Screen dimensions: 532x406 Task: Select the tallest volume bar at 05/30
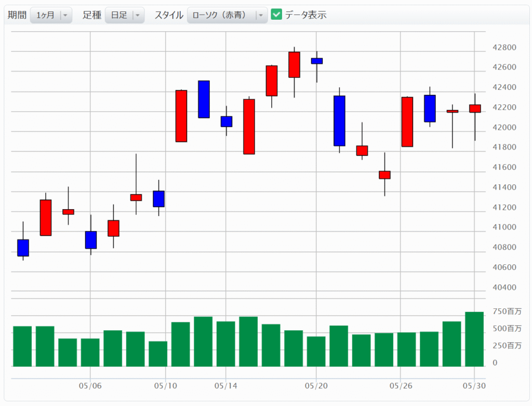(474, 339)
